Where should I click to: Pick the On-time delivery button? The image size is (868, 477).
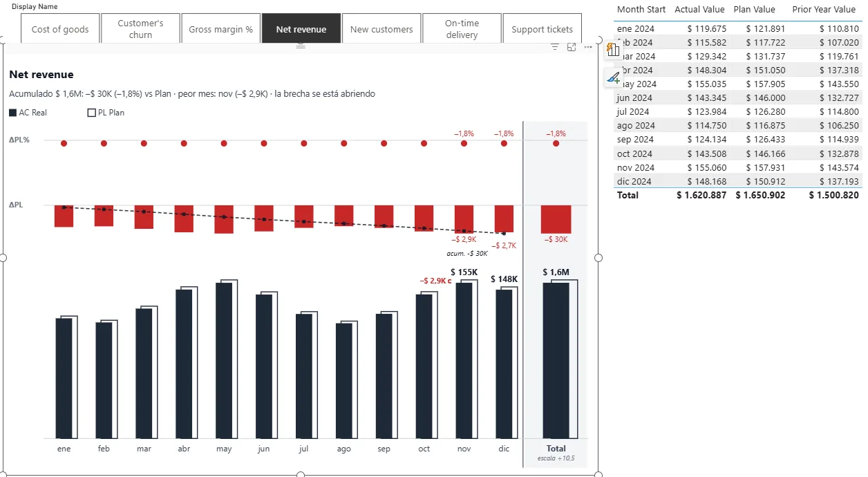click(x=462, y=29)
